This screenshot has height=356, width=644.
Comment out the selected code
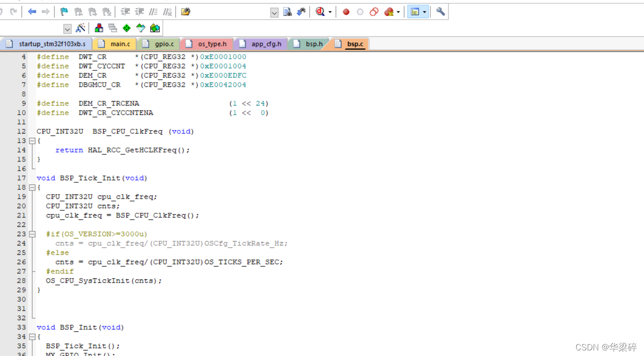[x=153, y=12]
